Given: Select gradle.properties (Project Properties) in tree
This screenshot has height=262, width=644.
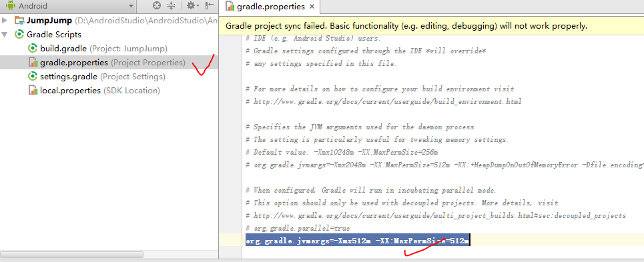Looking at the screenshot, I should tap(113, 62).
